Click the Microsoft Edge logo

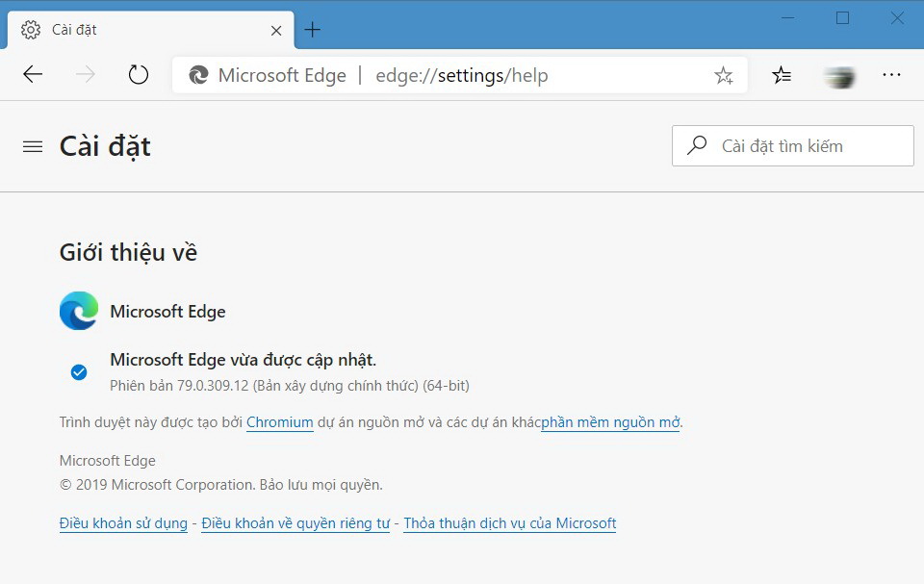(x=77, y=311)
